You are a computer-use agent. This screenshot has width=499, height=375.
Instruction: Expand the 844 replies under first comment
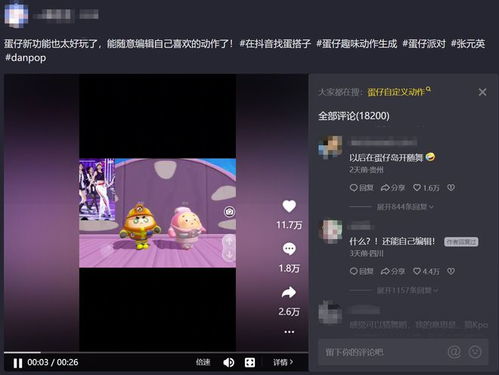click(405, 207)
